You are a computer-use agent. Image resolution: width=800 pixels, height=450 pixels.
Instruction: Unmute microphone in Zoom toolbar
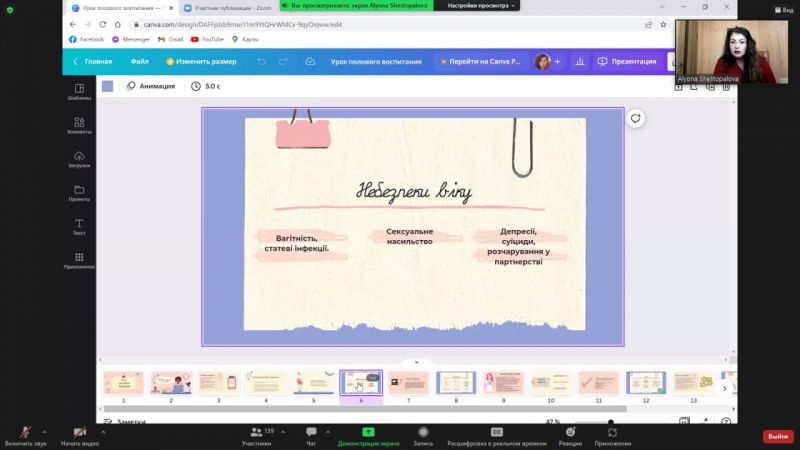pos(25,437)
